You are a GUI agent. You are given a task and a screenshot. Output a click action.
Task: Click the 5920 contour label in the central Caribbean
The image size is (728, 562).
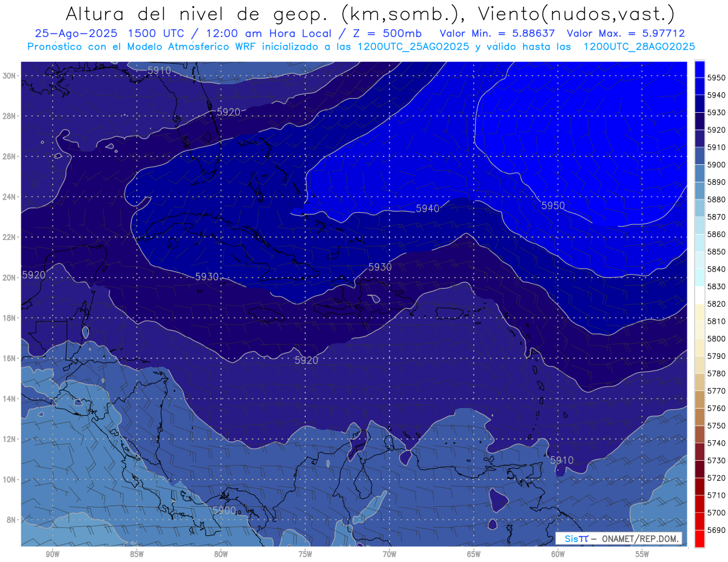click(306, 360)
